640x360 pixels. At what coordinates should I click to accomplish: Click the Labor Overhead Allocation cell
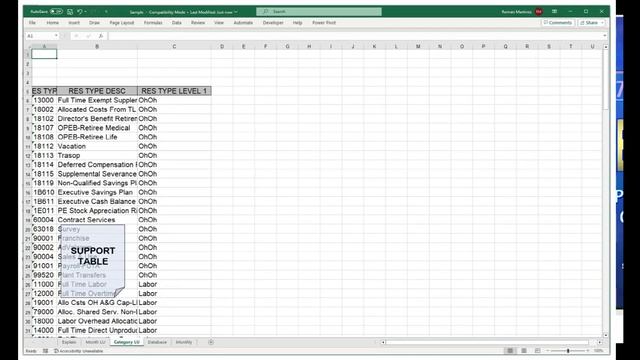(97, 321)
